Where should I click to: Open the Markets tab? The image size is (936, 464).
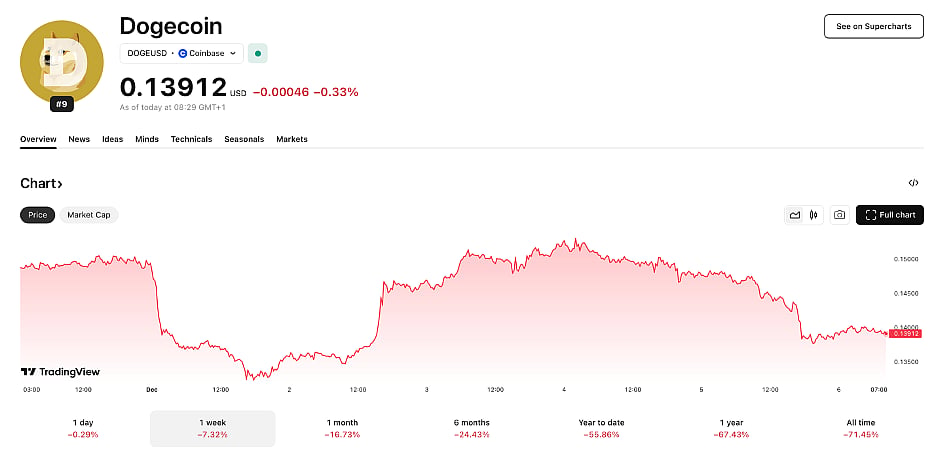point(291,139)
